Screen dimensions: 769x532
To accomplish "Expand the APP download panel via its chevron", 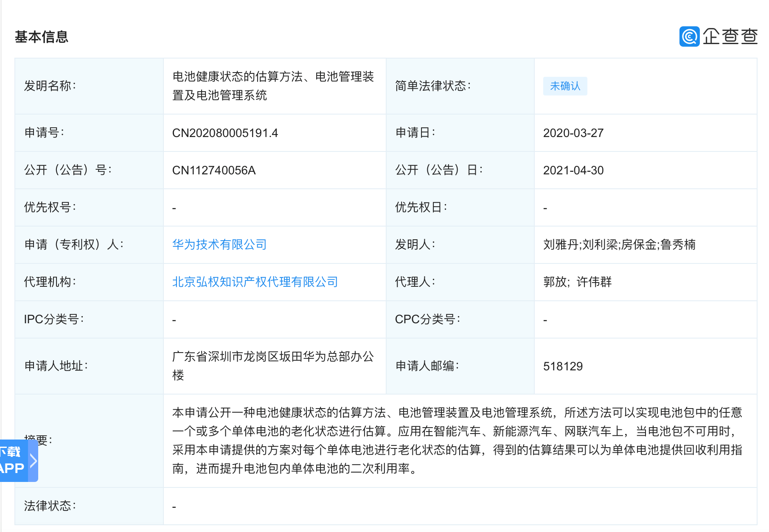I will (x=33, y=461).
